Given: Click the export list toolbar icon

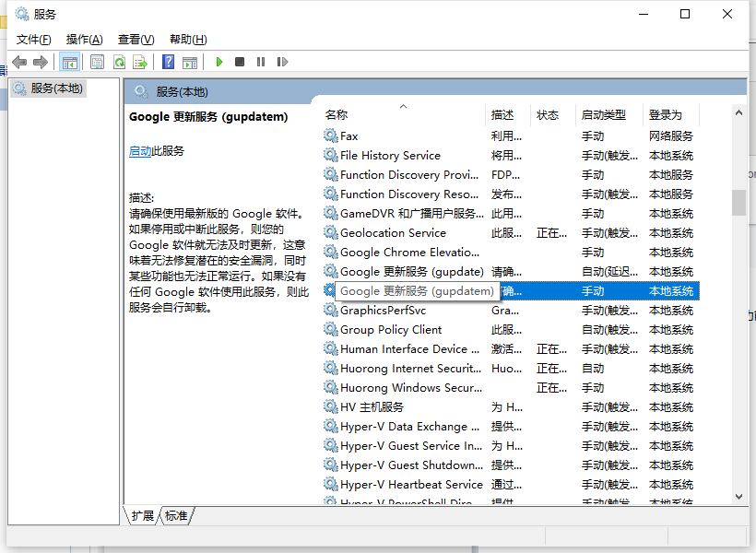Looking at the screenshot, I should (x=140, y=62).
